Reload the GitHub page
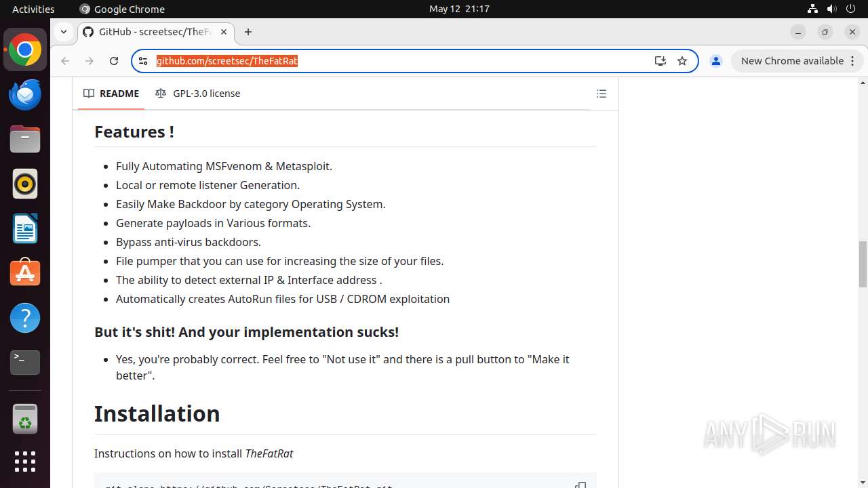 pyautogui.click(x=114, y=61)
